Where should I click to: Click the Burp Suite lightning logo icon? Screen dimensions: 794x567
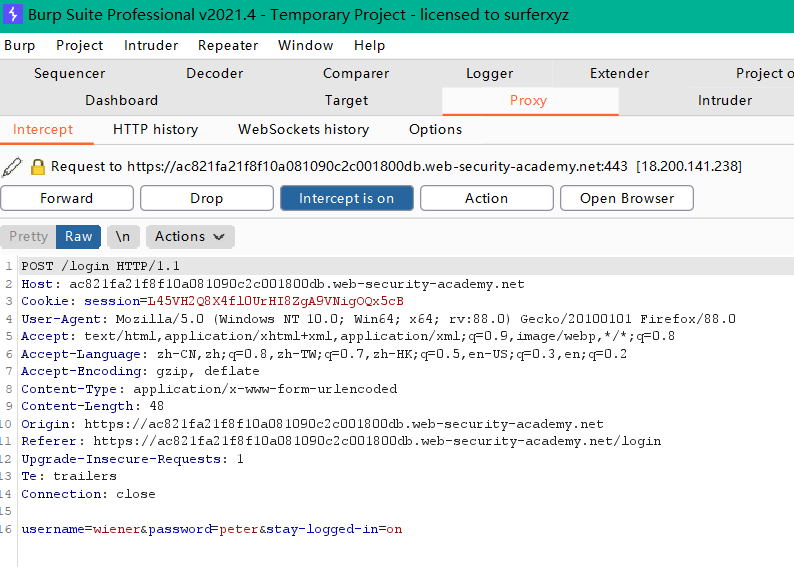pyautogui.click(x=13, y=14)
